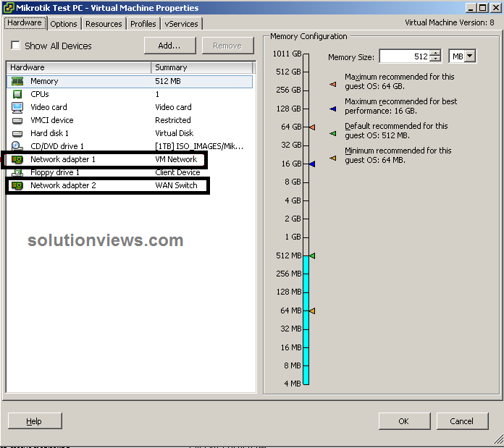The height and width of the screenshot is (448, 504).
Task: Click green default marker at 512 MB
Action: tap(312, 255)
